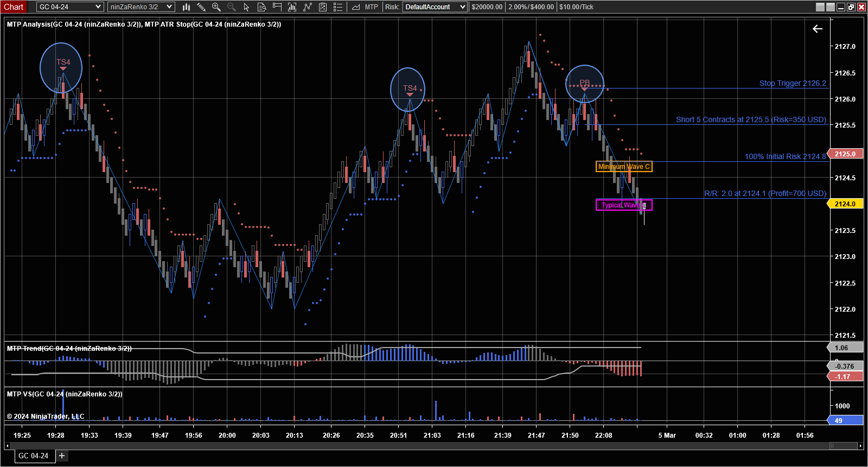This screenshot has height=467, width=868.
Task: Toggle the chart line icon beside MTP
Action: (x=356, y=7)
